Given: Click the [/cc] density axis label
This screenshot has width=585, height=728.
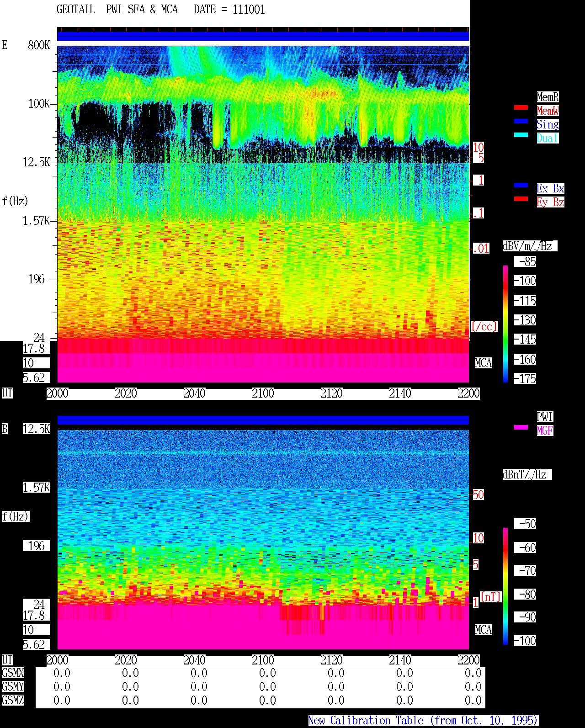Looking at the screenshot, I should [484, 326].
